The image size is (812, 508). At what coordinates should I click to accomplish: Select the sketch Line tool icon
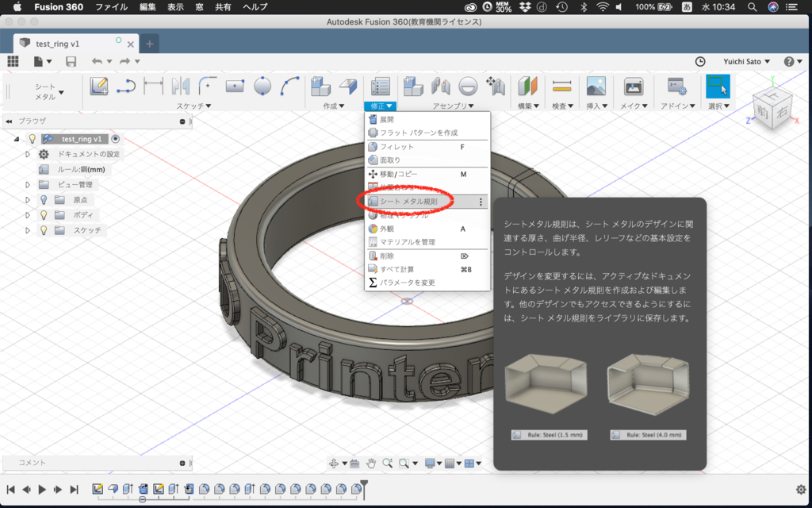pos(126,86)
